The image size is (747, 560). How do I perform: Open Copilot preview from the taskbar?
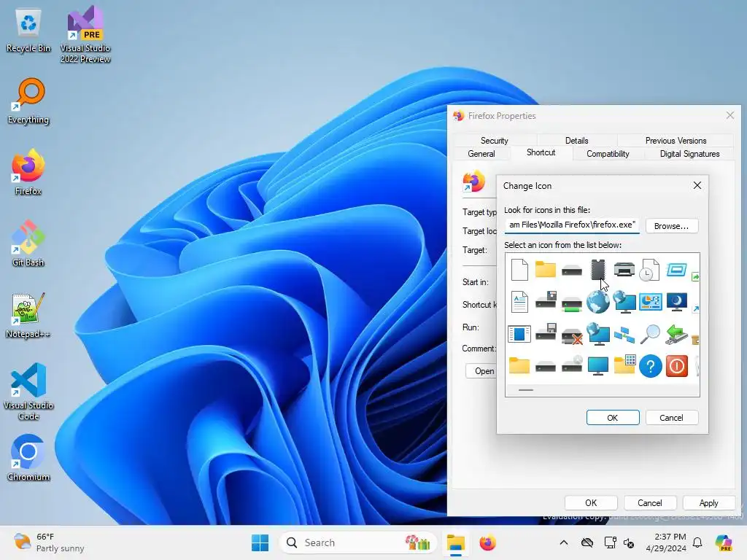[x=724, y=542]
